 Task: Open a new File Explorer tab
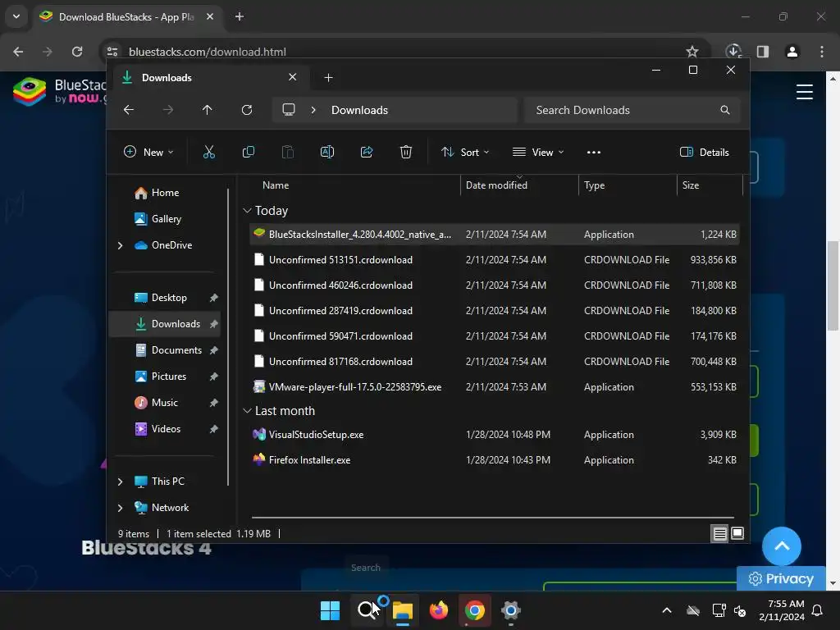[328, 78]
